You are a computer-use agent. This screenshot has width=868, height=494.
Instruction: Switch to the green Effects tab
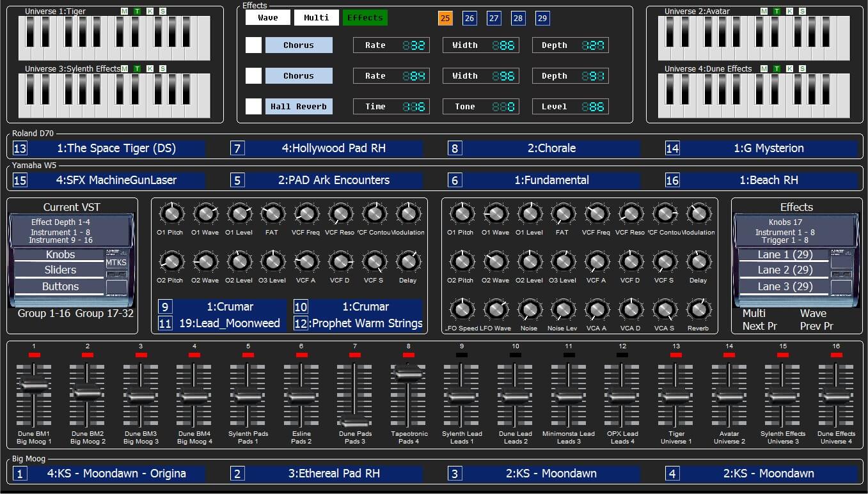[x=365, y=18]
